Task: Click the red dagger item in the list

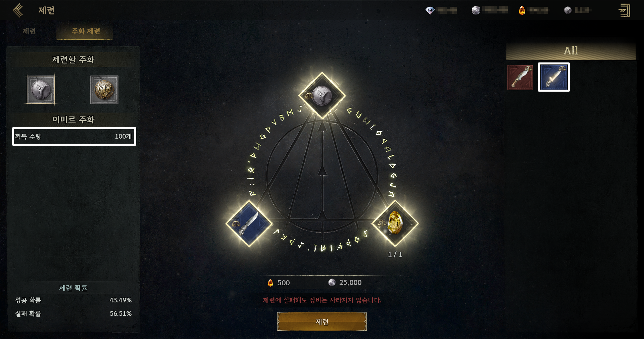Action: [520, 78]
